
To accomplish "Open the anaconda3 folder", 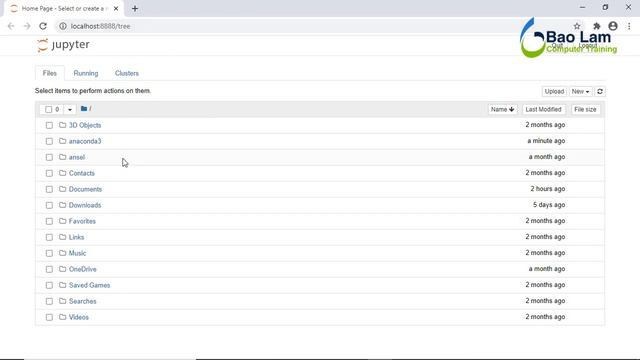I will click(x=85, y=141).
